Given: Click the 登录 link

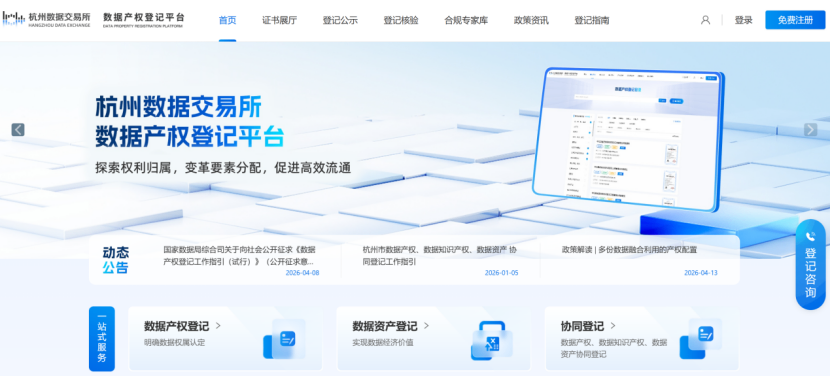Looking at the screenshot, I should [744, 20].
